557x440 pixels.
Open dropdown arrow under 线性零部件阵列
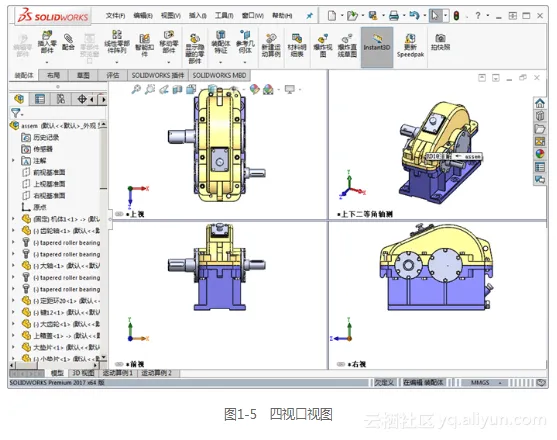point(117,63)
